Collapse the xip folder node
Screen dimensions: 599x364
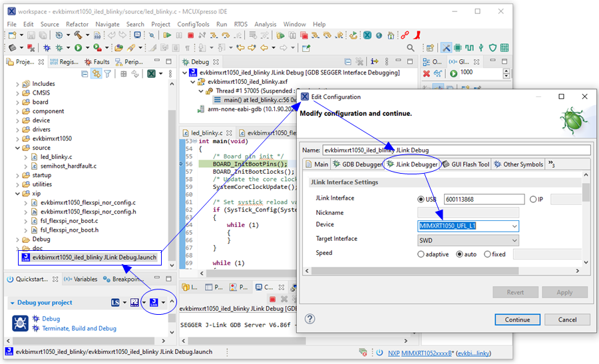(17, 194)
